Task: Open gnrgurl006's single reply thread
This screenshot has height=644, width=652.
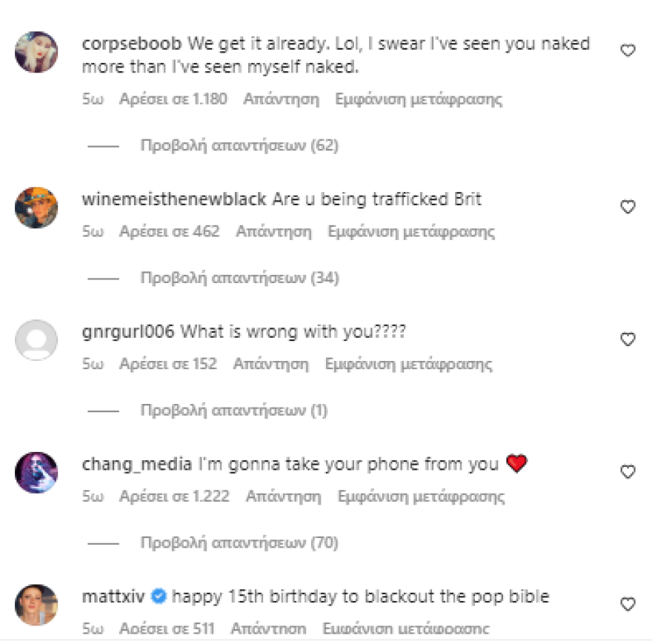Action: coord(233,410)
